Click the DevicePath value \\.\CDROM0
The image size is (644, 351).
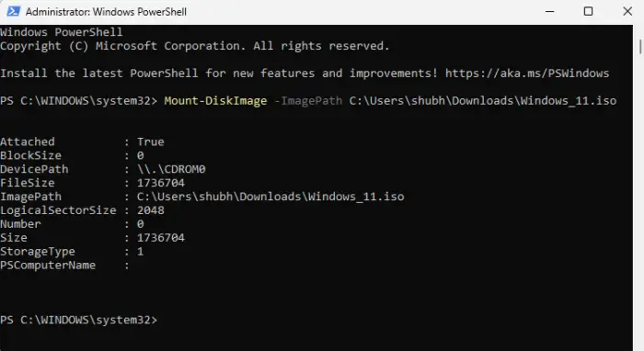pos(171,169)
